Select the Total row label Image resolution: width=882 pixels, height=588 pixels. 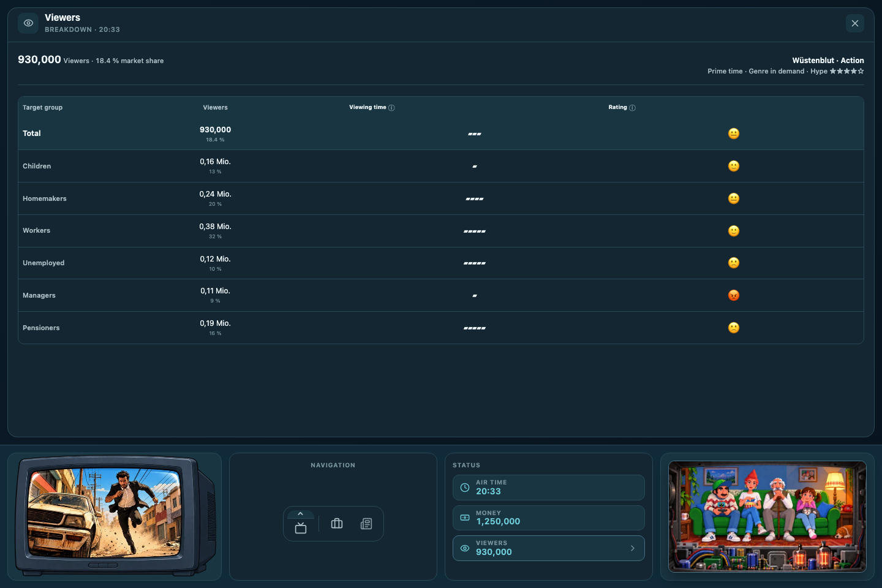pyautogui.click(x=32, y=134)
